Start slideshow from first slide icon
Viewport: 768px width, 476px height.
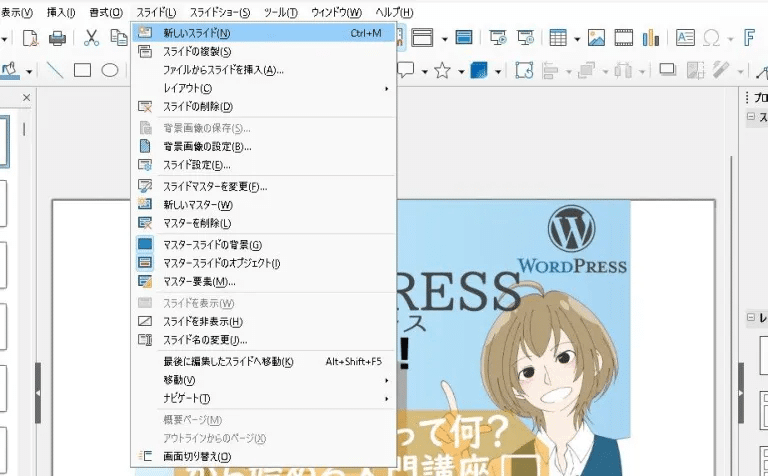point(498,38)
